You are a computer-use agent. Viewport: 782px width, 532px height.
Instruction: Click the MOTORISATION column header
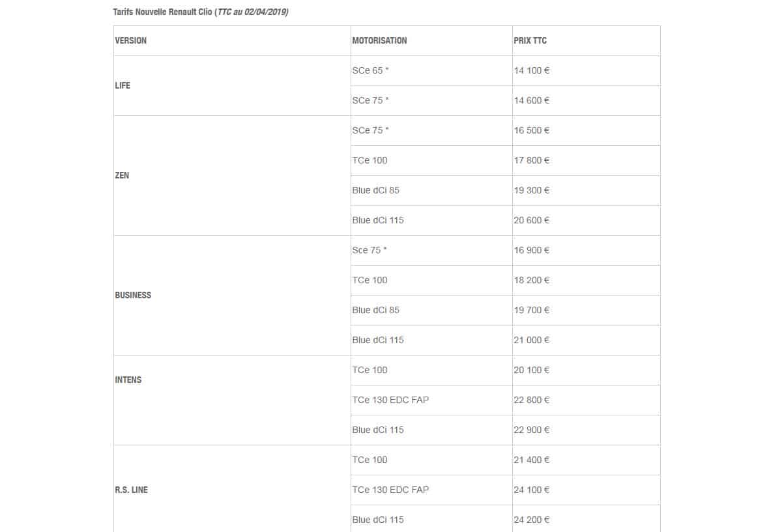tap(431, 40)
